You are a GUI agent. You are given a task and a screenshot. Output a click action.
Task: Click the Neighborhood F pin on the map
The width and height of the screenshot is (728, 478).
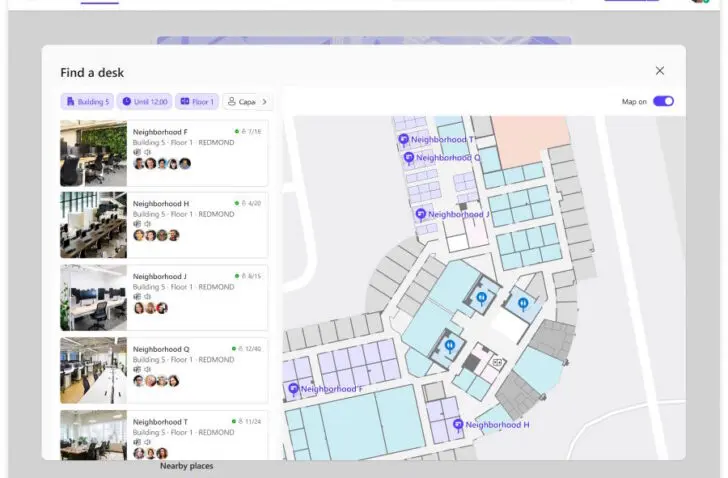pyautogui.click(x=293, y=389)
